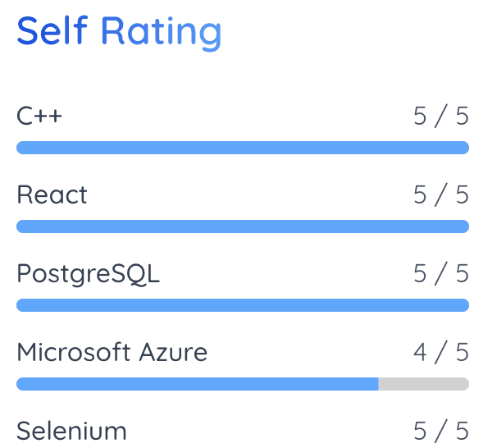497x448 pixels.
Task: Click the React rating progress bar
Action: tap(243, 226)
